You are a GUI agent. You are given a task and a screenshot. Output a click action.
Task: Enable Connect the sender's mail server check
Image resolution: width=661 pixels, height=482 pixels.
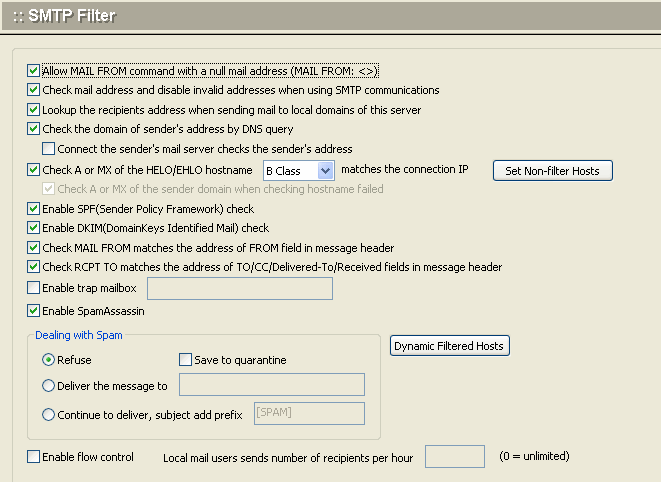[49, 148]
